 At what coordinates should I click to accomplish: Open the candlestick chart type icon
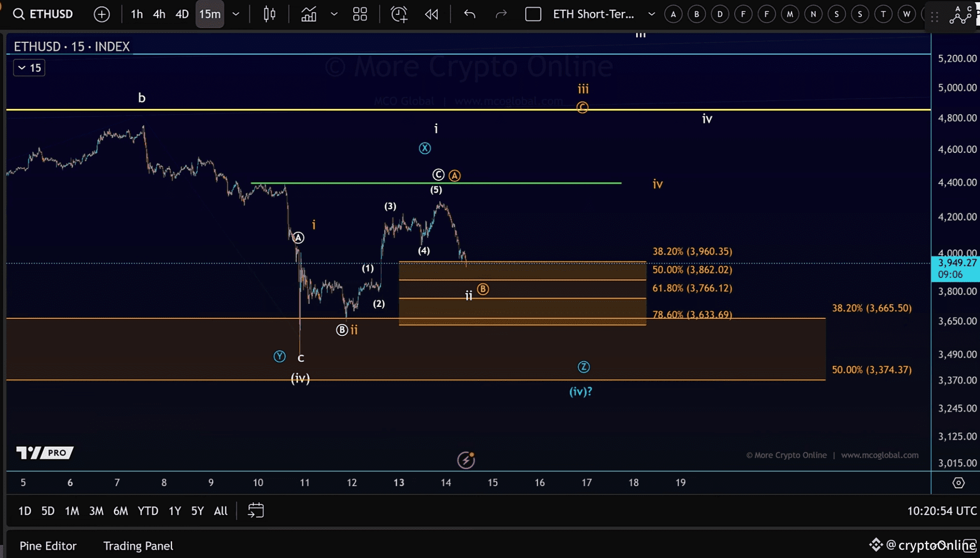(269, 14)
